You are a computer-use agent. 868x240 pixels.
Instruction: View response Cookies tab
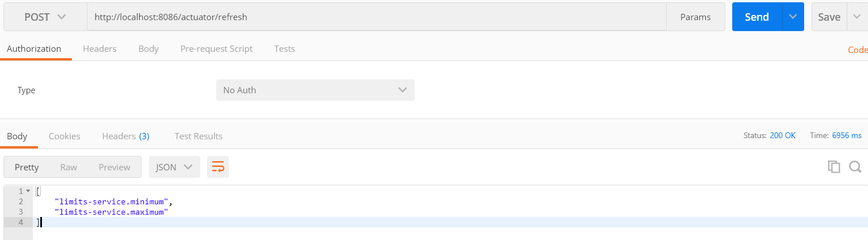pyautogui.click(x=64, y=136)
